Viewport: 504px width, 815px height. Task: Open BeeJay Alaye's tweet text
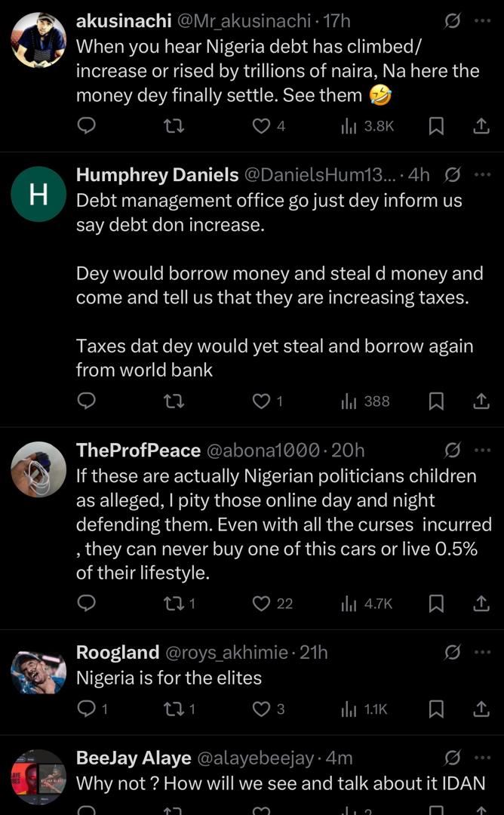280,783
